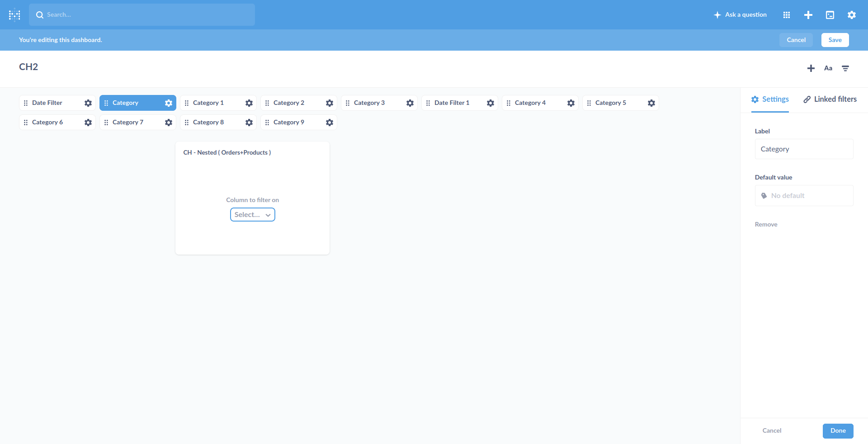Open settings gear on the Category 9 filter

[x=329, y=122]
